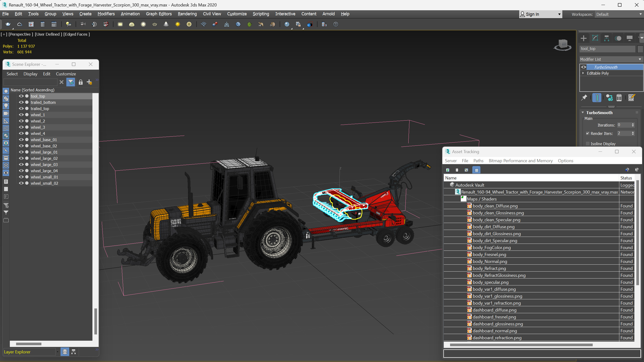Open the Create command panel tab
Viewport: 644px width, 362px height.
point(583,38)
